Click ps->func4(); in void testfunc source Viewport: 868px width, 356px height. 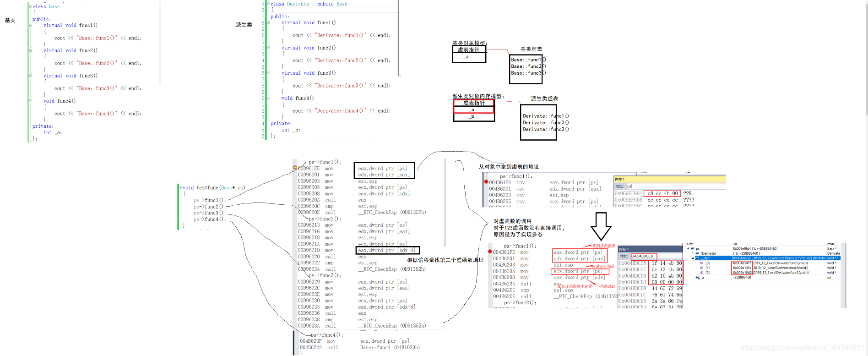210,219
